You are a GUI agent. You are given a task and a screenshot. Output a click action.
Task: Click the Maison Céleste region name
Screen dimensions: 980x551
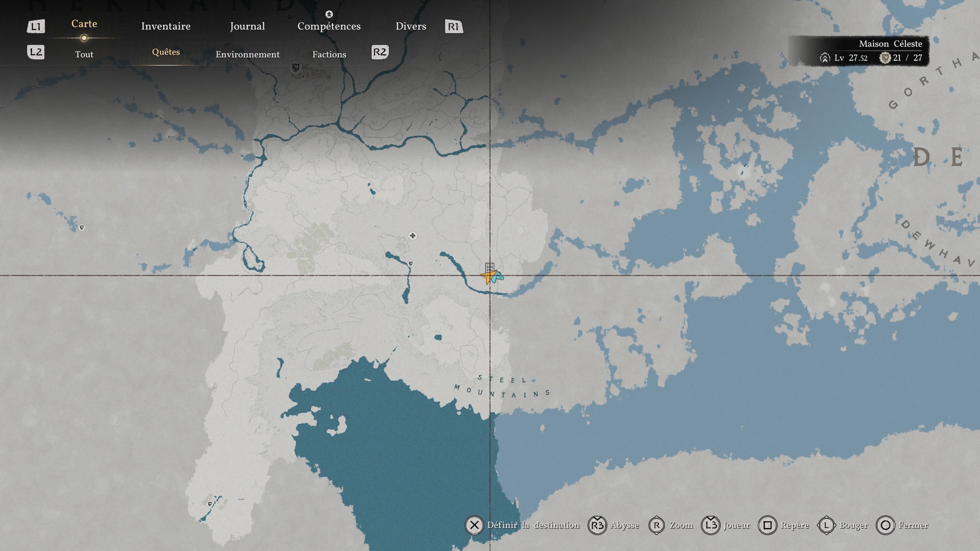pos(891,44)
